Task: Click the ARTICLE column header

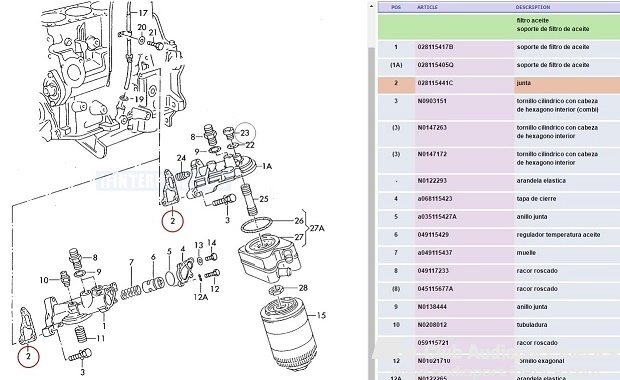Action: [427, 7]
